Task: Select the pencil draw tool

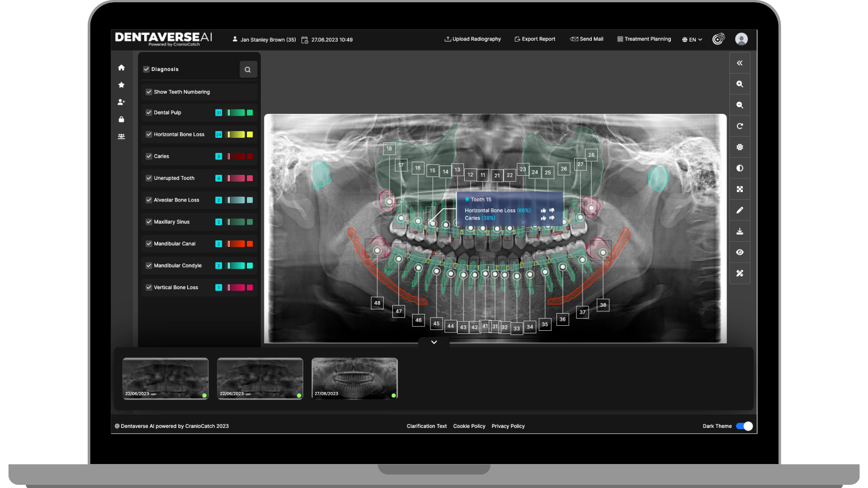Action: (x=740, y=210)
